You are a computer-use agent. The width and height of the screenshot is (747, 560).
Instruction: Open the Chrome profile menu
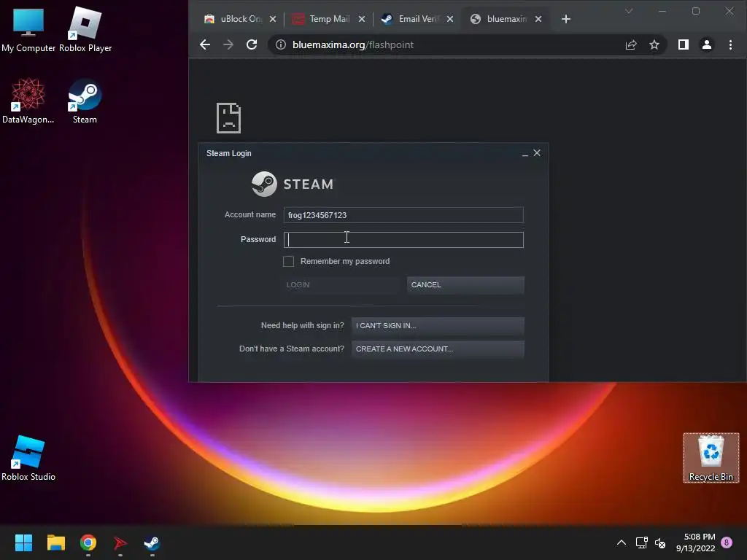click(706, 44)
